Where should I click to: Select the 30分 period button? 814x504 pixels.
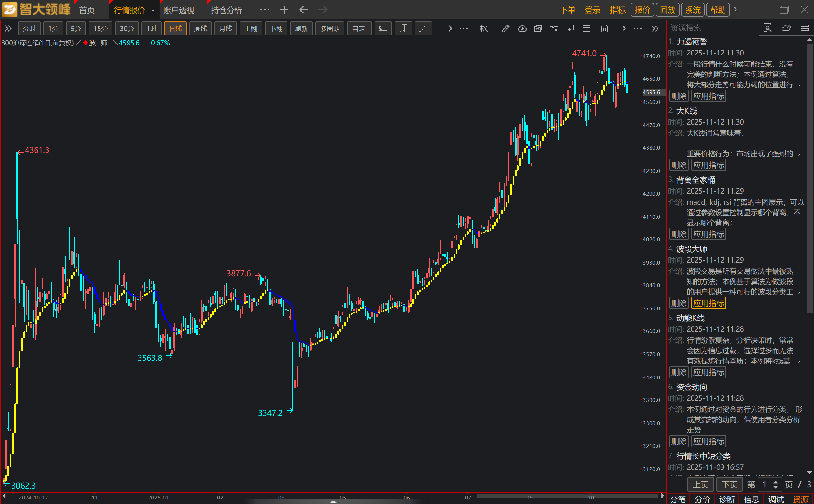point(126,29)
